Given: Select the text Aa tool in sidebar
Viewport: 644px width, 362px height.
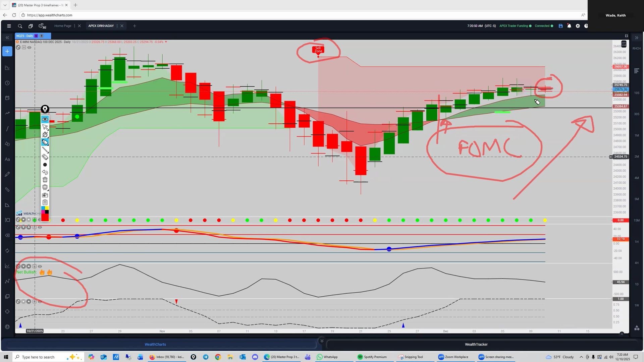Looking at the screenshot, I should click(7, 159).
